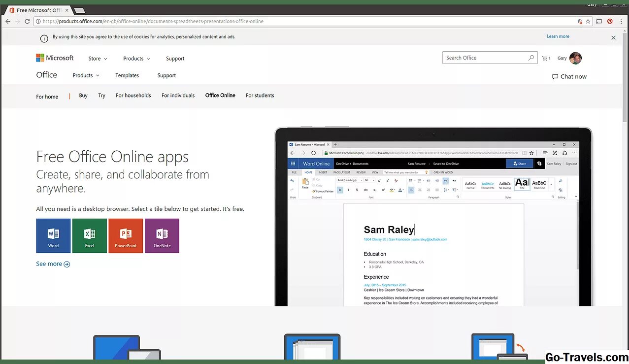Open the Support link beside Microsoft Products
This screenshot has width=629, height=364.
point(175,59)
